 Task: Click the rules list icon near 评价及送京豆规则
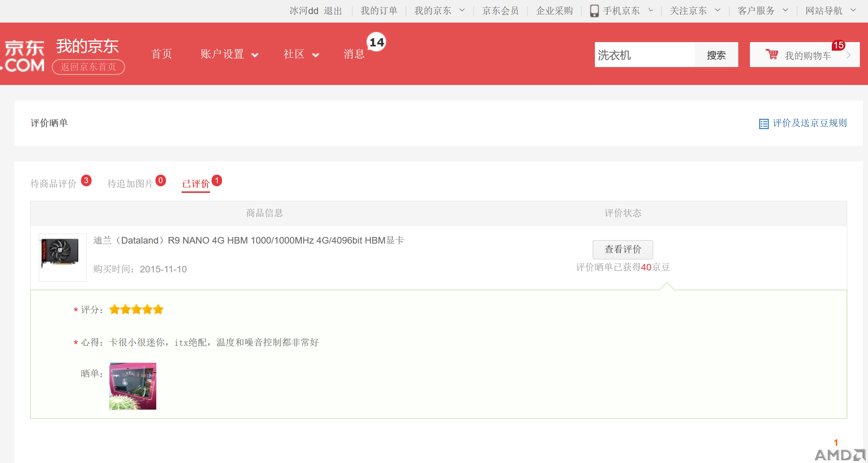pos(764,124)
